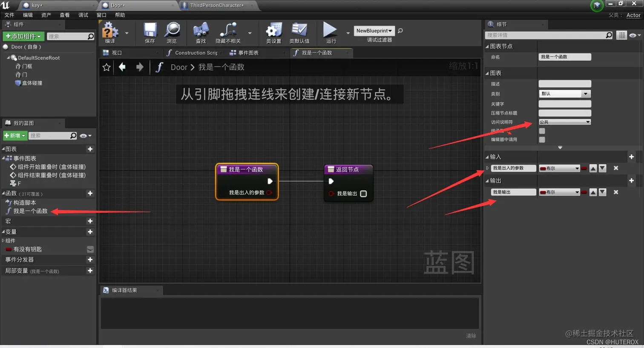Collapse the 图表节点 section
Screen dimensions: 644x348
pyautogui.click(x=487, y=46)
